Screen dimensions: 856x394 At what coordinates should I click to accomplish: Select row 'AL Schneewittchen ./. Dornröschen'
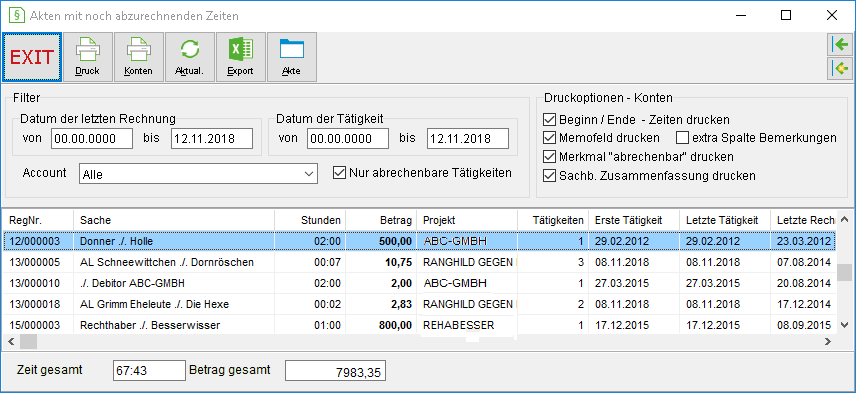click(x=419, y=262)
